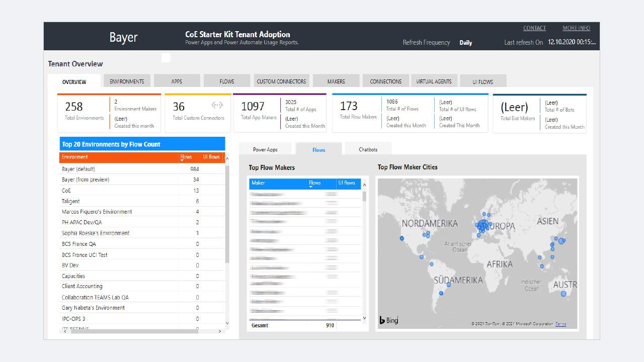Screen dimensions: 644x362
Task: Switch to the Environments tab
Action: click(127, 81)
